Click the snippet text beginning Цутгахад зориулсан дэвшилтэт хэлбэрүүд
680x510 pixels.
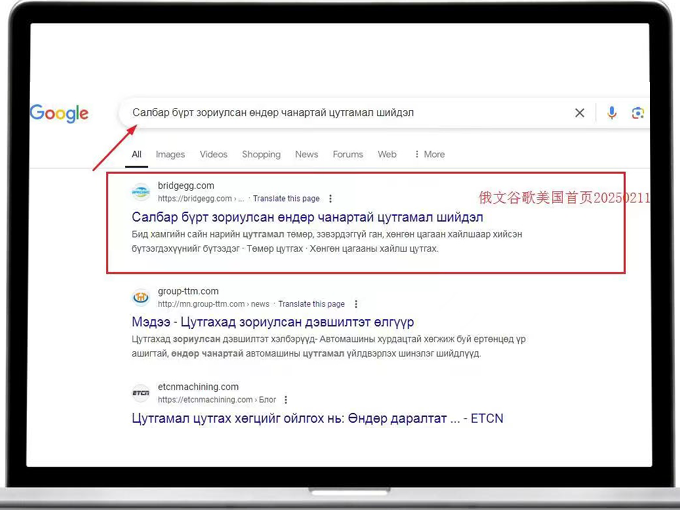pyautogui.click(x=329, y=347)
